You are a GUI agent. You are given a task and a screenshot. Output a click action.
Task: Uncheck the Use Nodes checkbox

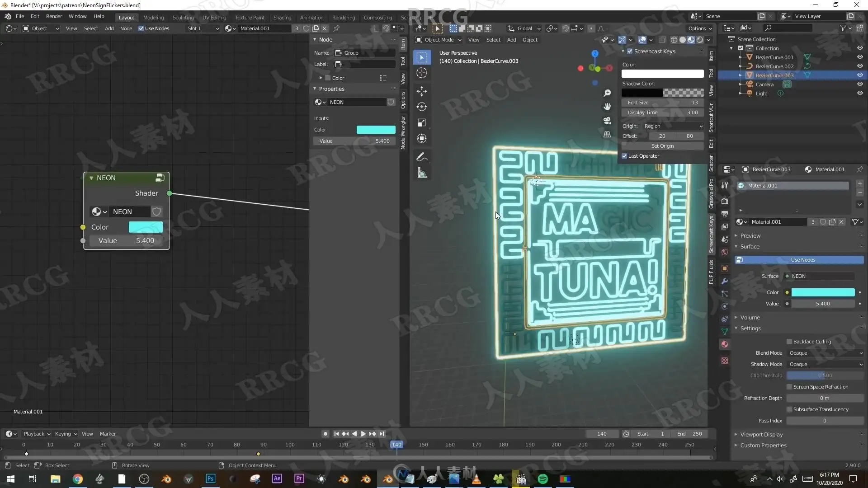click(141, 28)
